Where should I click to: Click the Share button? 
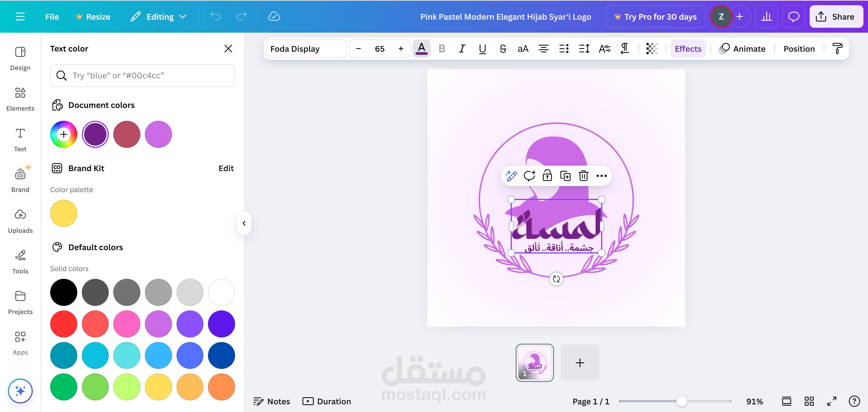[836, 16]
